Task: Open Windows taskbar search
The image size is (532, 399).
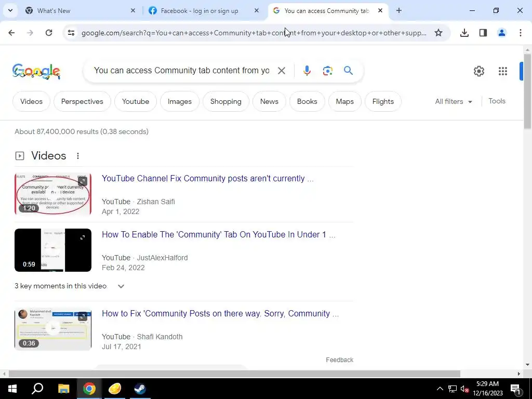Action: (37, 389)
